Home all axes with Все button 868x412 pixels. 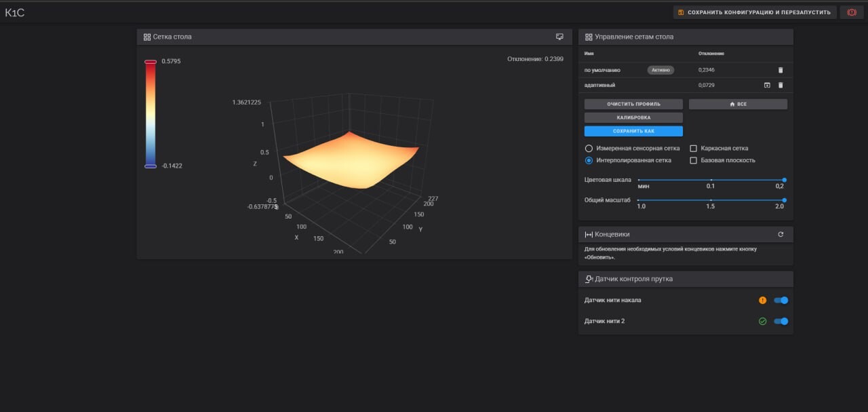(738, 104)
